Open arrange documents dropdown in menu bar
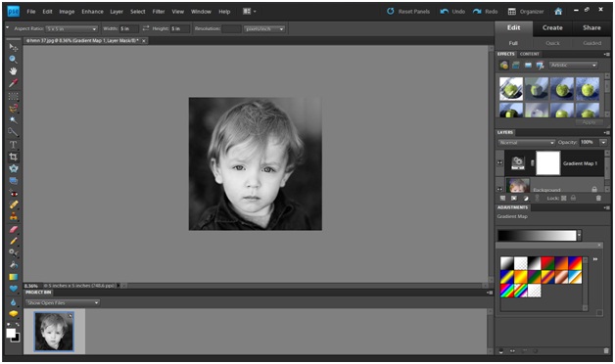Screen dimensions: 615x364 250,12
